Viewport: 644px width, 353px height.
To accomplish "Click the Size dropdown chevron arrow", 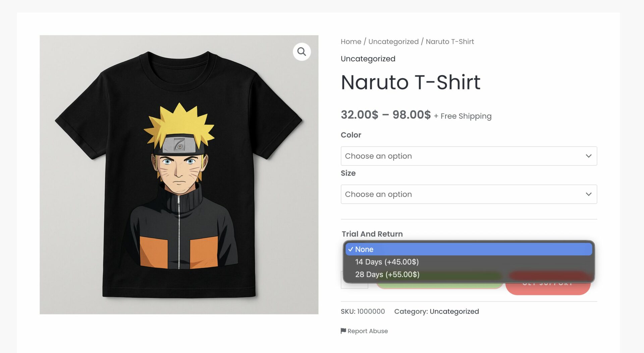I will coord(588,194).
